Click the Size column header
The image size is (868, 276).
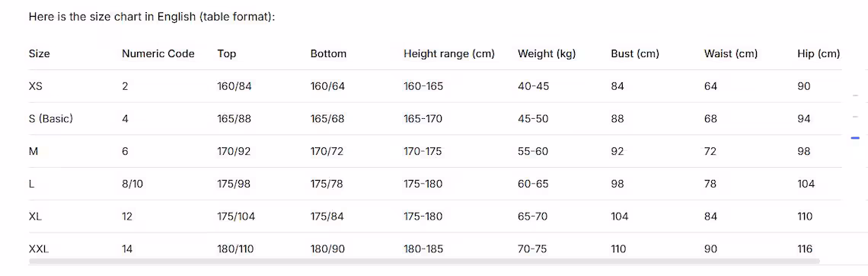coord(40,54)
